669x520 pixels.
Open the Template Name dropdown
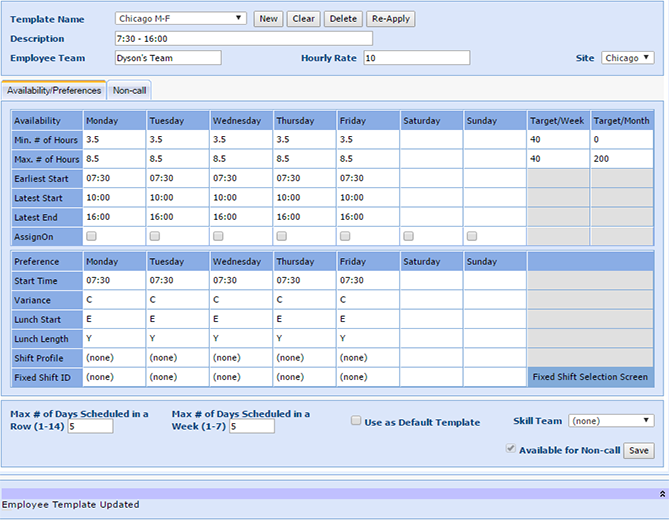(x=180, y=18)
